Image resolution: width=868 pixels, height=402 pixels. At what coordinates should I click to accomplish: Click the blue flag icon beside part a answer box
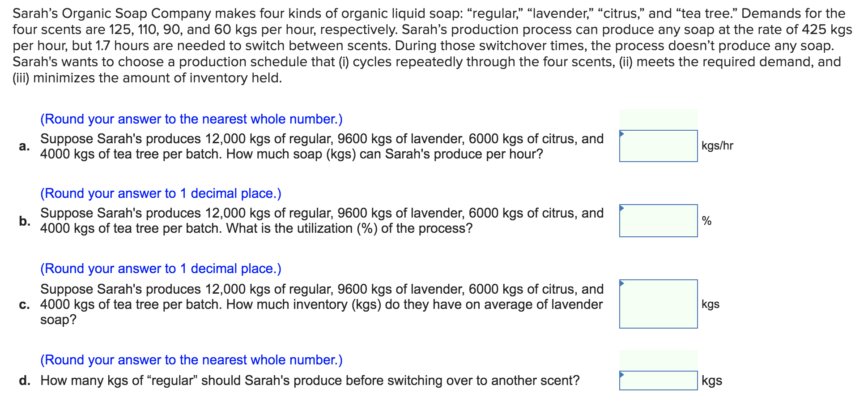pos(621,133)
